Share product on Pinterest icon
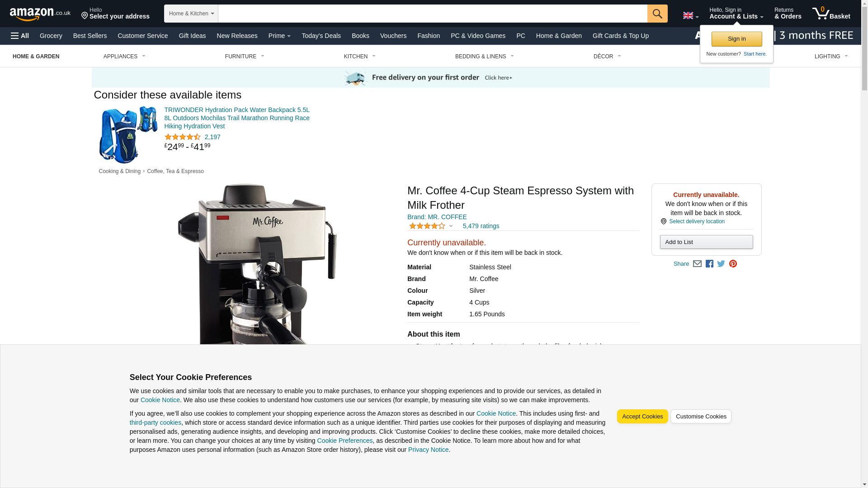The width and height of the screenshot is (868, 488). coord(733,264)
